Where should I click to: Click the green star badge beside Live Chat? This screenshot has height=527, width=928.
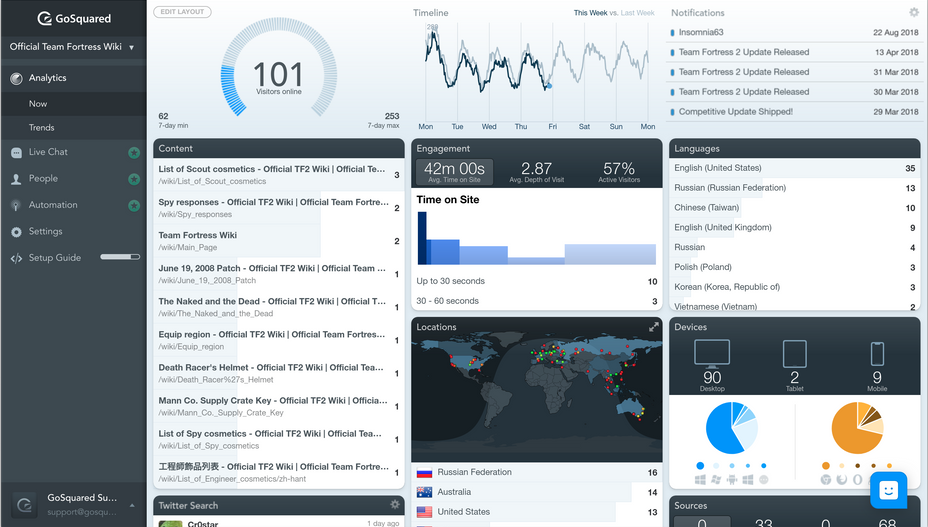[134, 153]
